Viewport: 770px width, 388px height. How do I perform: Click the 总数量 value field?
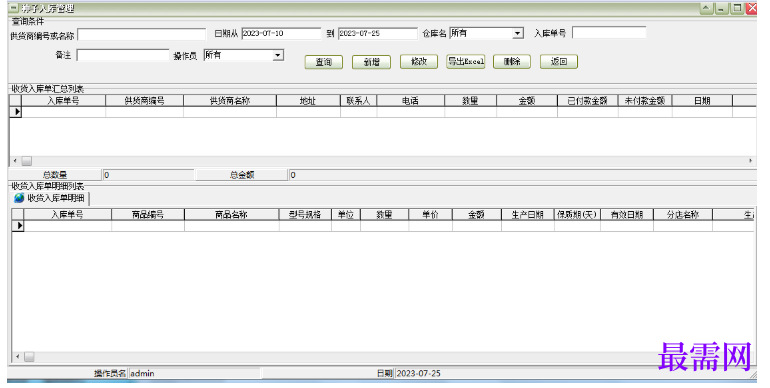[148, 175]
